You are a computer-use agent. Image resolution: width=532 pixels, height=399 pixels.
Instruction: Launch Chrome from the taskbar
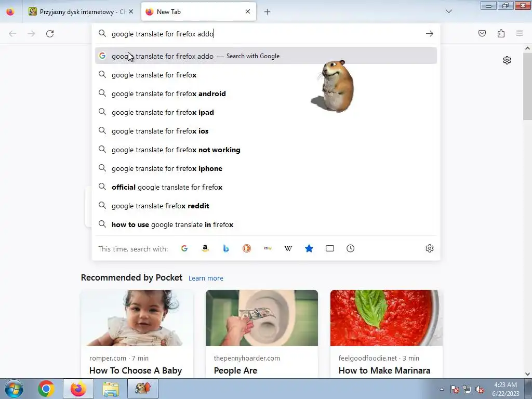(x=46, y=389)
